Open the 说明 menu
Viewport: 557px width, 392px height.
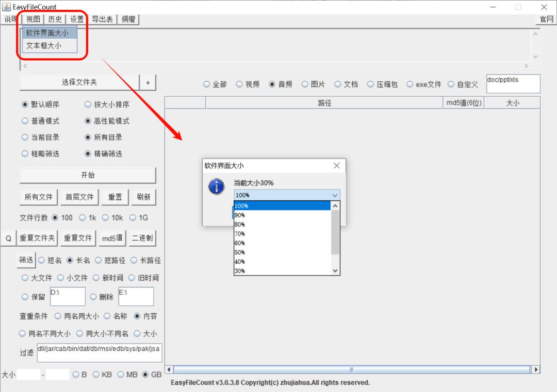click(x=11, y=19)
